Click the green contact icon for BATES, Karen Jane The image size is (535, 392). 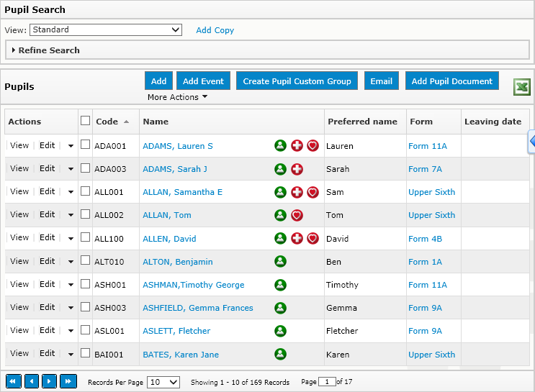point(281,354)
